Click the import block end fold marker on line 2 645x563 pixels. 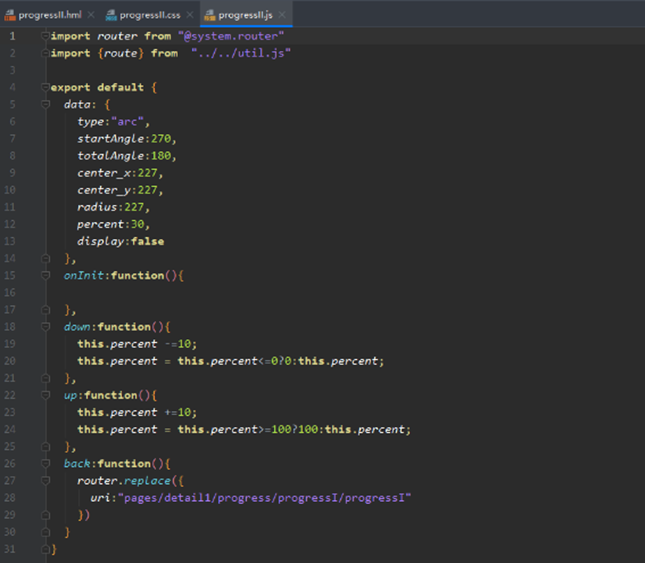click(x=45, y=53)
